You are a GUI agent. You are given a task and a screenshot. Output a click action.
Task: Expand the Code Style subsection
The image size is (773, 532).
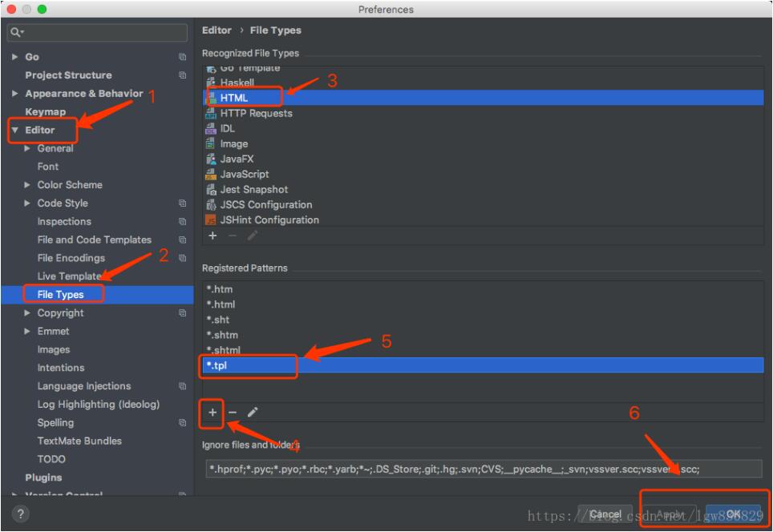[x=27, y=203]
